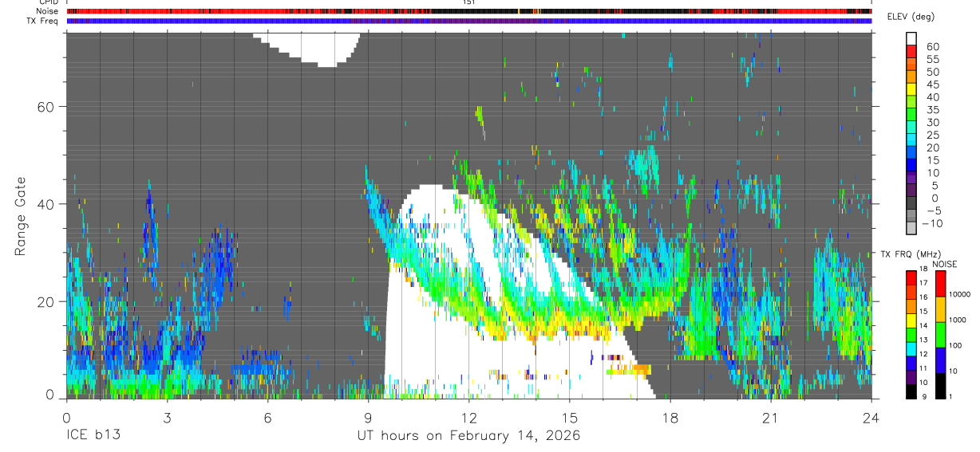The image size is (980, 452).
Task: Click the cyan 12–13 swatch in TX FRQ scale
Action: pyautogui.click(x=911, y=349)
